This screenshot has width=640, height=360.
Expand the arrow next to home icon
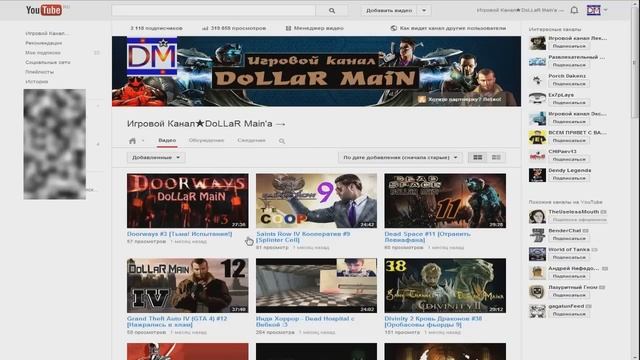click(143, 141)
